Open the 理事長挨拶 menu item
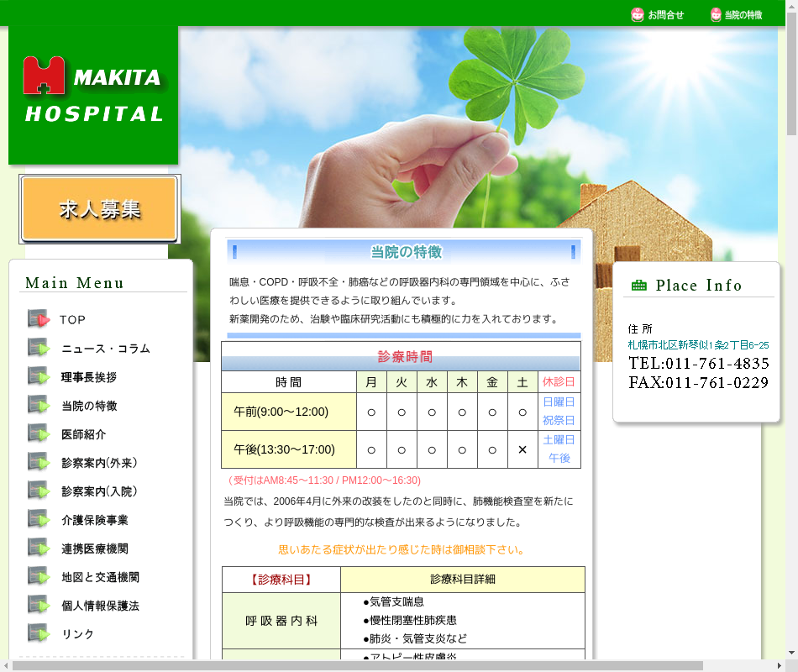The image size is (798, 672). pos(89,377)
